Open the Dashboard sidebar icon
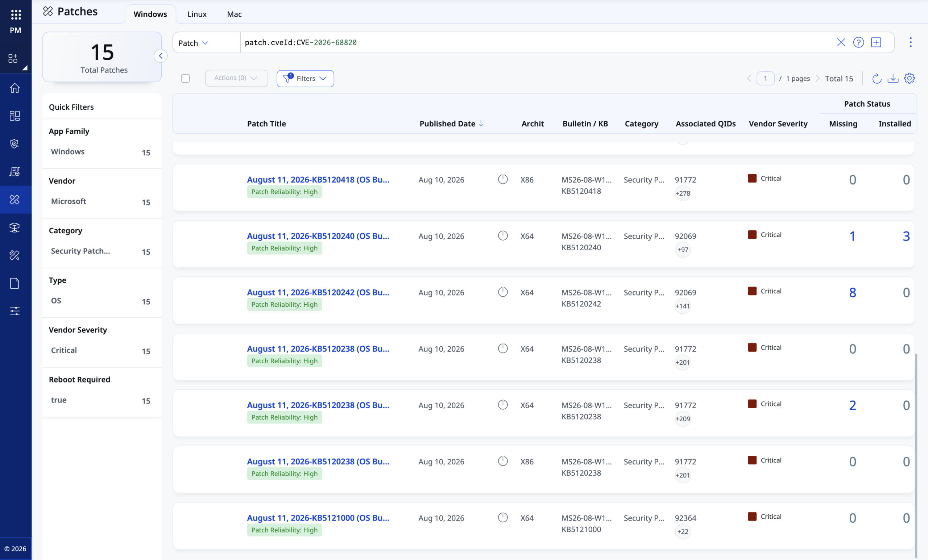 [15, 116]
